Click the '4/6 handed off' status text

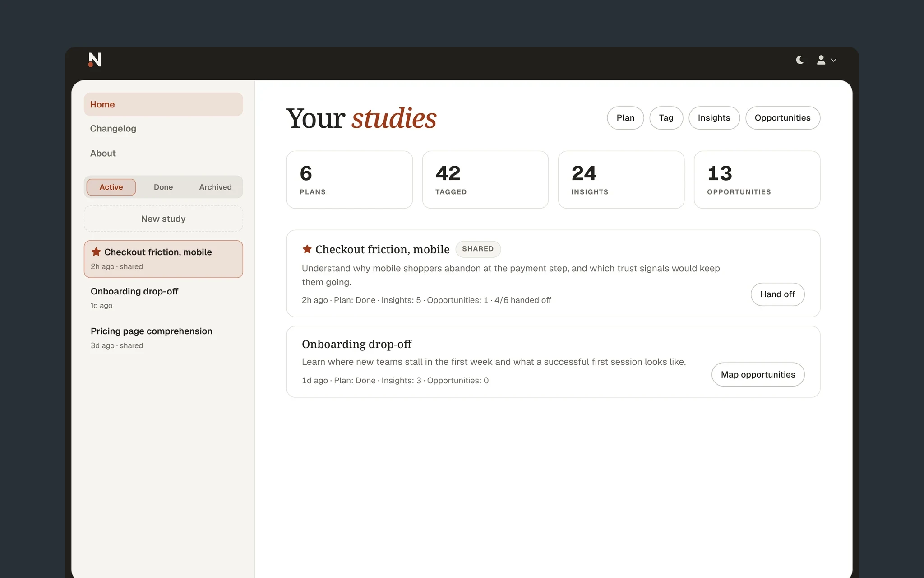(x=522, y=300)
